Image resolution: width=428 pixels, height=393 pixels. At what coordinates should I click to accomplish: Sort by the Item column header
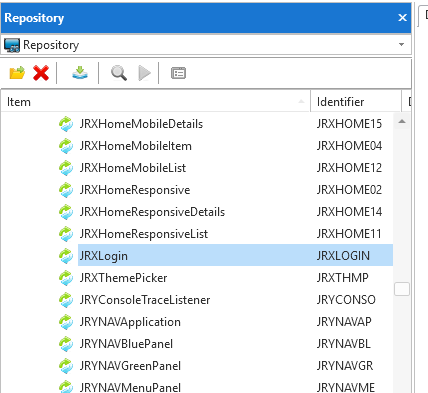coord(155,101)
